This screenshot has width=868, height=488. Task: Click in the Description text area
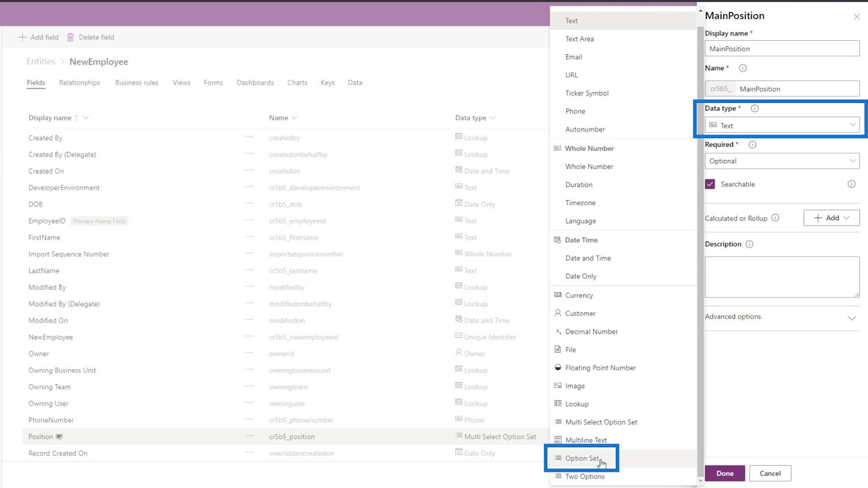[x=782, y=277]
